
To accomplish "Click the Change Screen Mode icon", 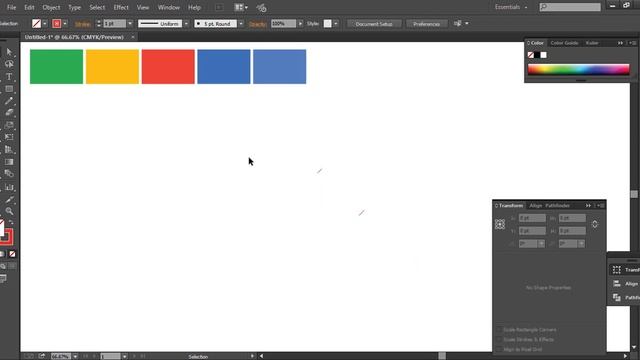I will tap(3, 279).
